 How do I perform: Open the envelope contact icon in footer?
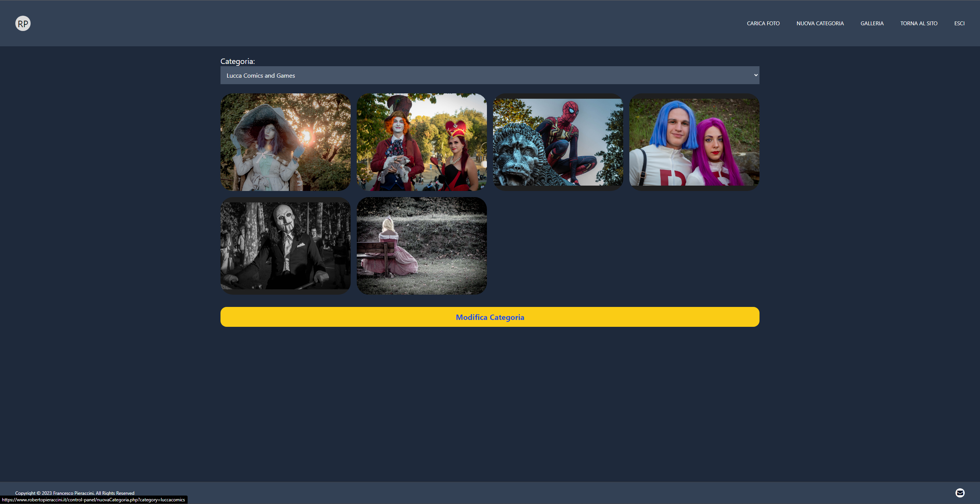click(x=960, y=493)
